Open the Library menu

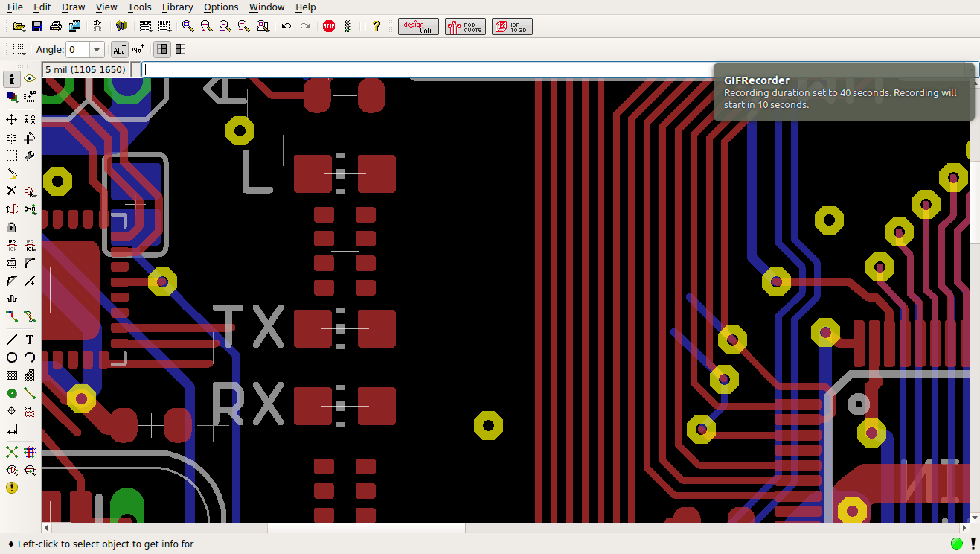click(x=177, y=7)
